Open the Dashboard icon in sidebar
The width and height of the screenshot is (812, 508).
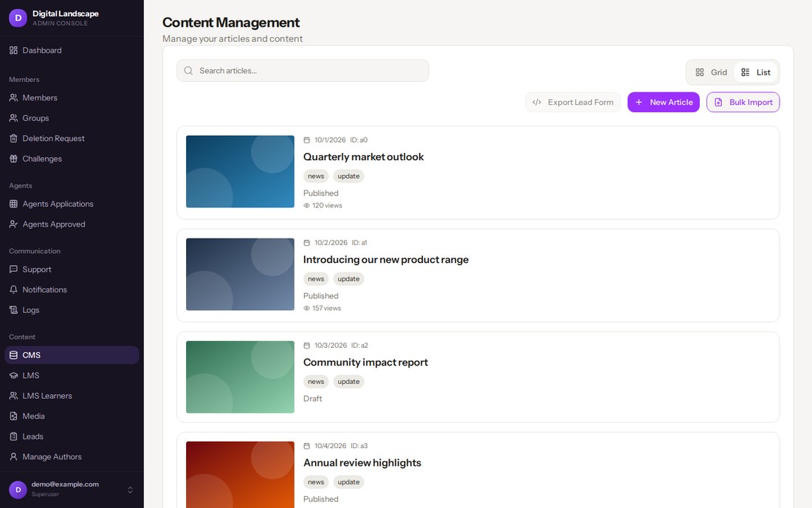click(13, 50)
